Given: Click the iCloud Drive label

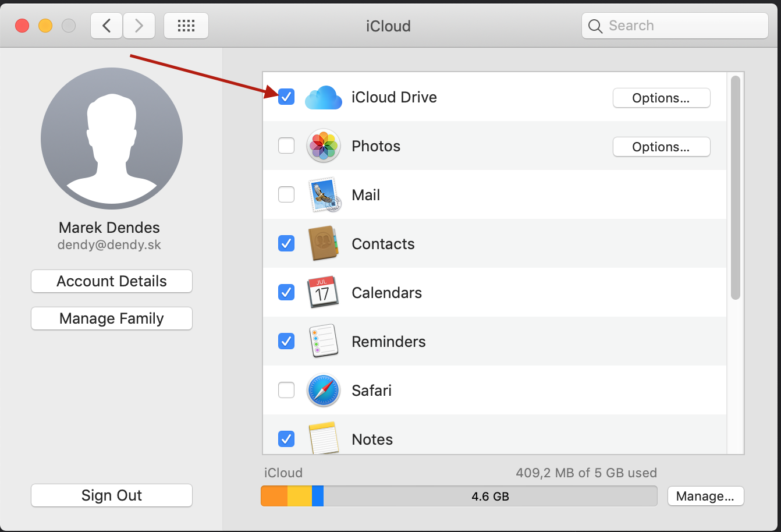Looking at the screenshot, I should [x=394, y=97].
